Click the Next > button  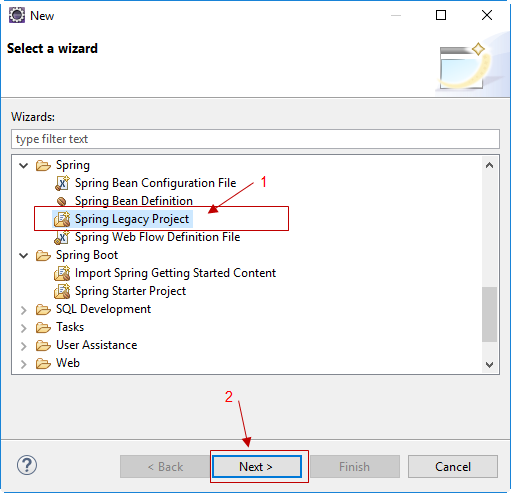coord(257,467)
